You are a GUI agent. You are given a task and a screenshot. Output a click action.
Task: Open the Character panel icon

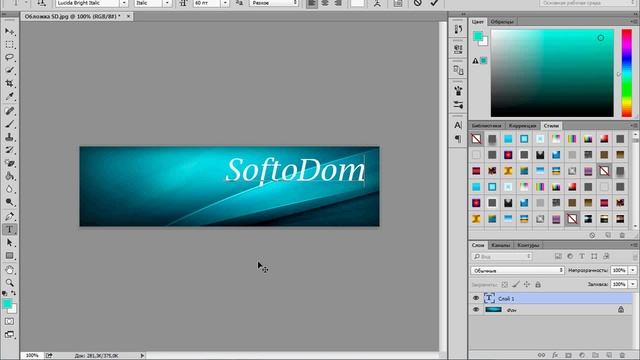[458, 125]
